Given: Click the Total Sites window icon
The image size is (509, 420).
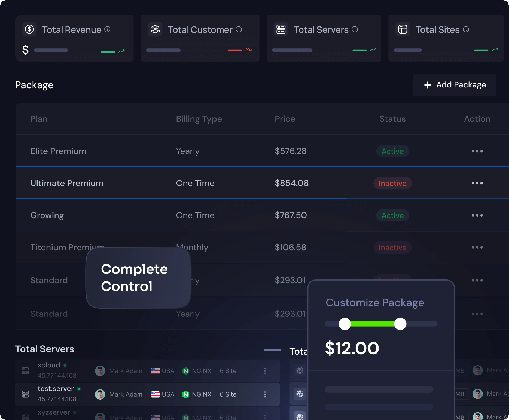Looking at the screenshot, I should (403, 29).
